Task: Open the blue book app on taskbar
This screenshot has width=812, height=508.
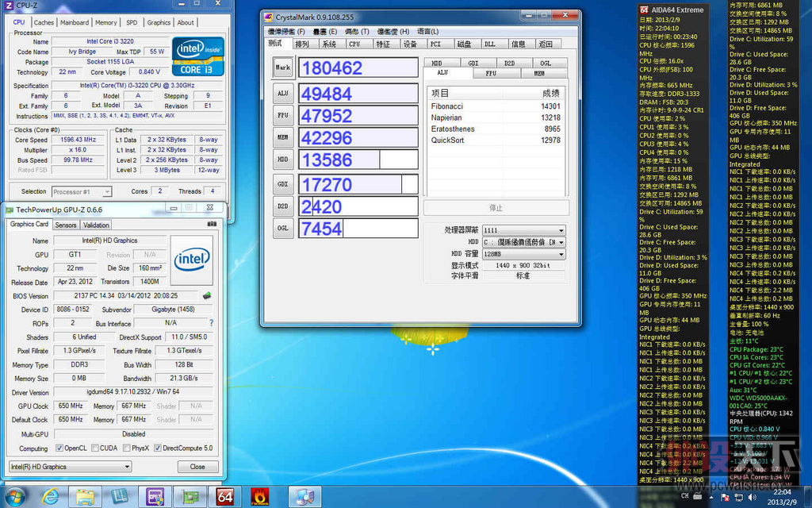Action: click(120, 497)
